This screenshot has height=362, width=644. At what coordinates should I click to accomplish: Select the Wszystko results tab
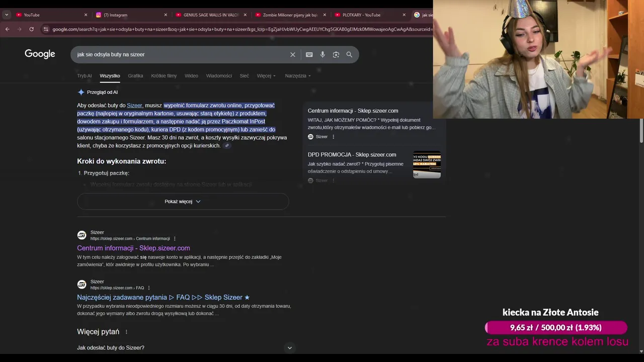pos(110,76)
